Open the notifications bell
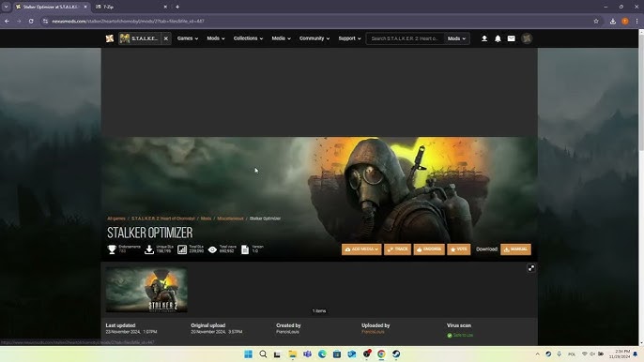Screen dimensions: 644x362 [498, 38]
